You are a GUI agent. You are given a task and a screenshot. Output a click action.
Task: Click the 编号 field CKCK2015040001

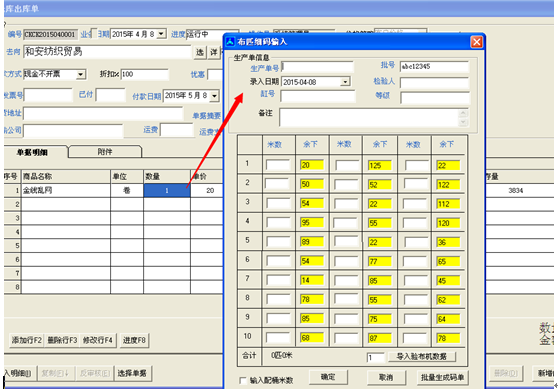(51, 35)
